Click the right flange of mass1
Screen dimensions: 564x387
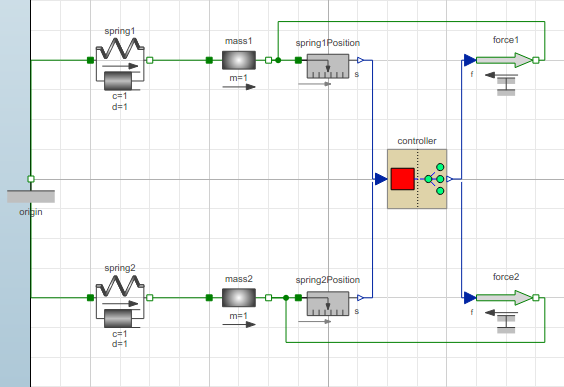tap(268, 60)
